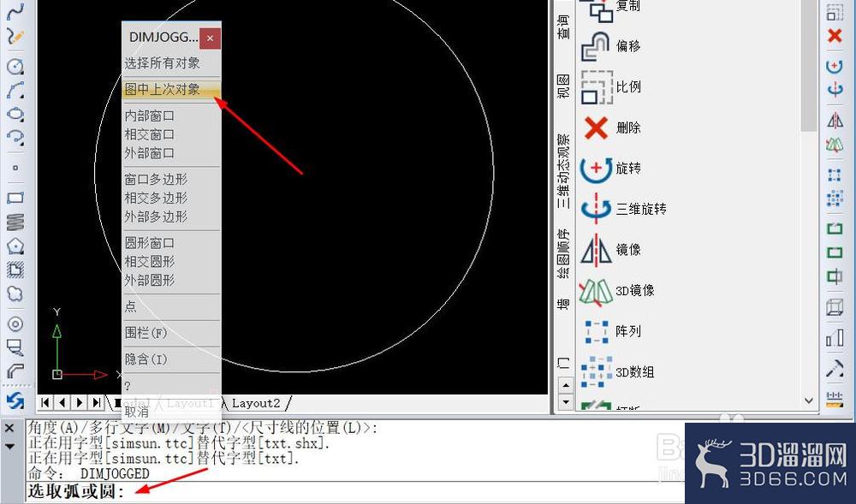The height and width of the screenshot is (504, 856).
Task: Click the 旋转 rotate icon in panel
Action: point(596,169)
